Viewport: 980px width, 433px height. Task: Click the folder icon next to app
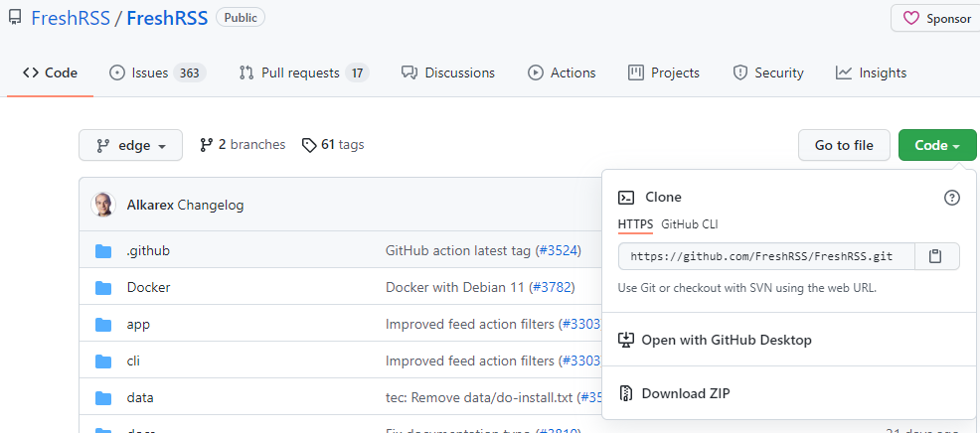point(103,325)
